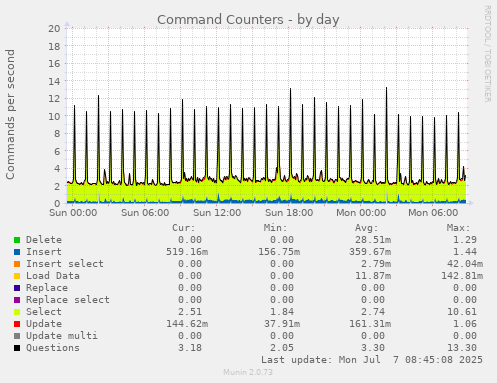Select the 'Replace' legend label

pyautogui.click(x=47, y=288)
